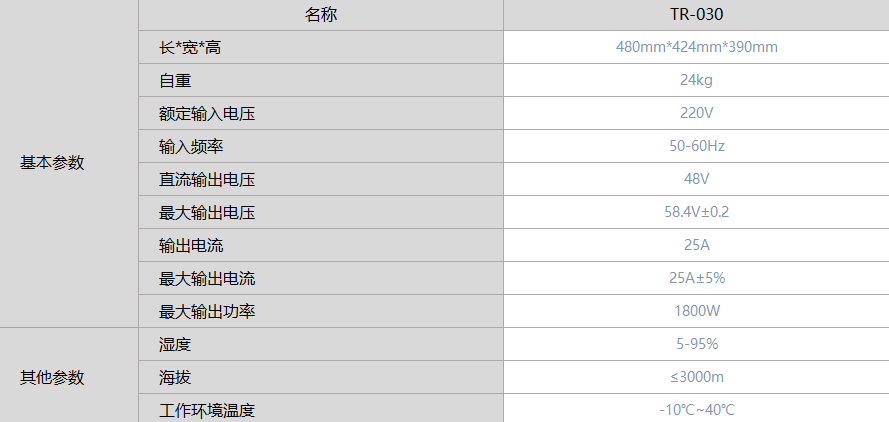The width and height of the screenshot is (889, 422).
Task: Click the 其他参数 category cell
Action: 52,377
